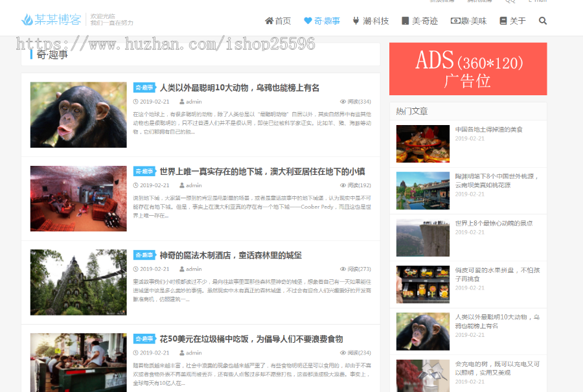The height and width of the screenshot is (392, 583).
Task: Click the user icon on the chimpanzee article
Action: [182, 102]
